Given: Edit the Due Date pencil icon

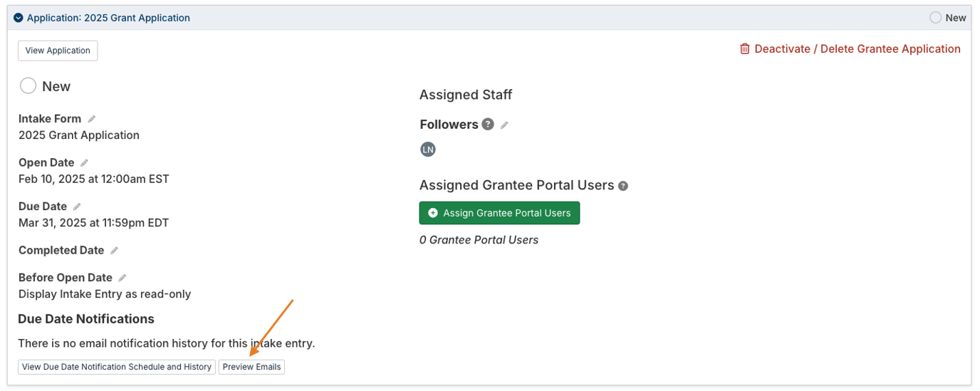Looking at the screenshot, I should point(78,207).
